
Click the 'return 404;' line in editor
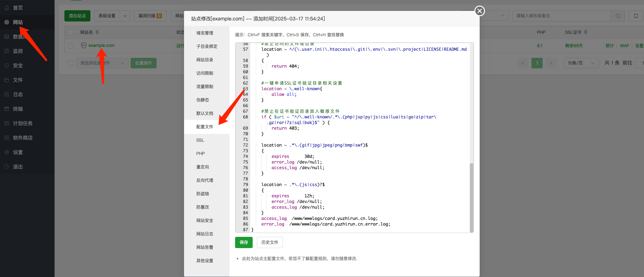click(x=285, y=66)
